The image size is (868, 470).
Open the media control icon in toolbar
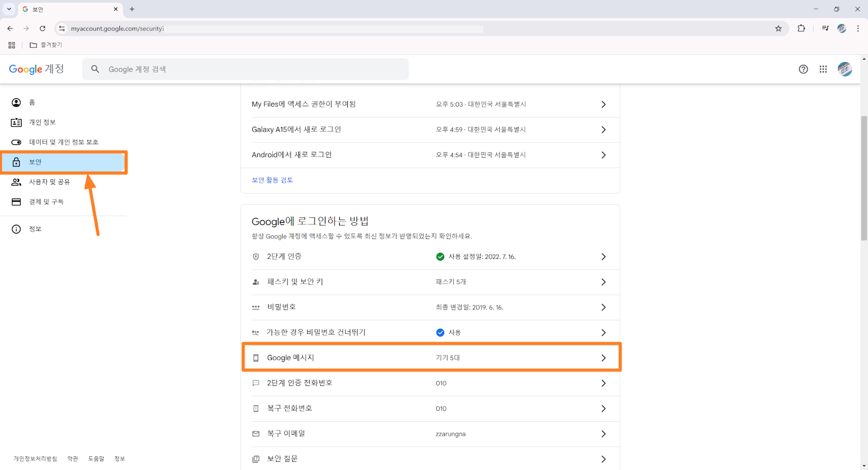pos(825,28)
